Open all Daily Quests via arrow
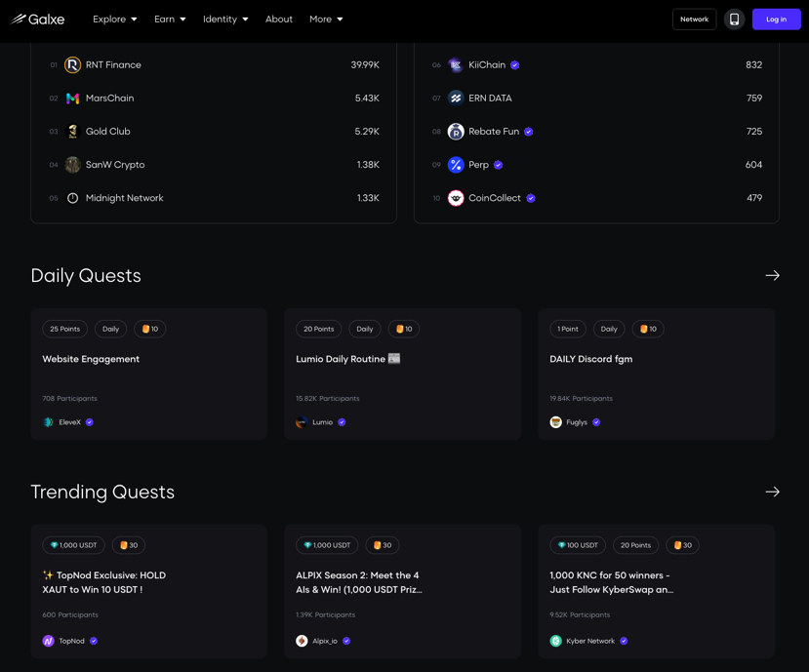809x672 pixels. point(772,275)
